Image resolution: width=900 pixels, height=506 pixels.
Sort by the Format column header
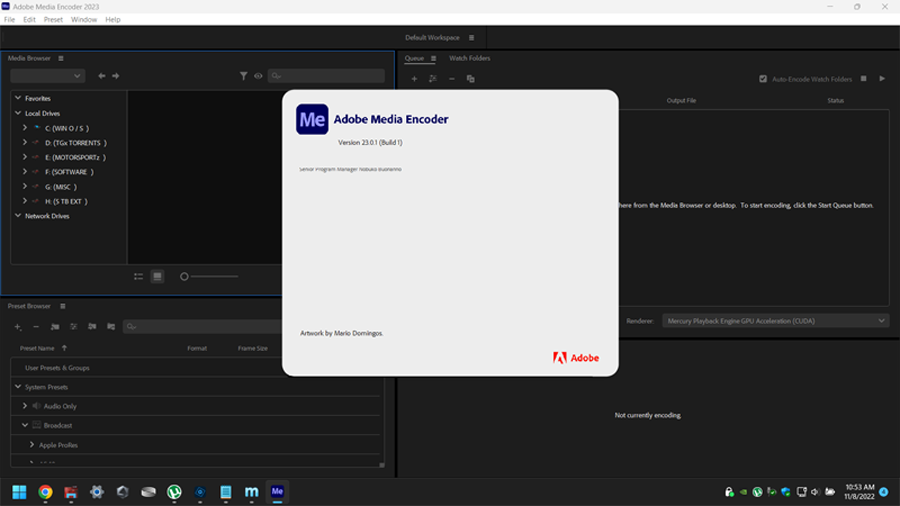point(197,348)
